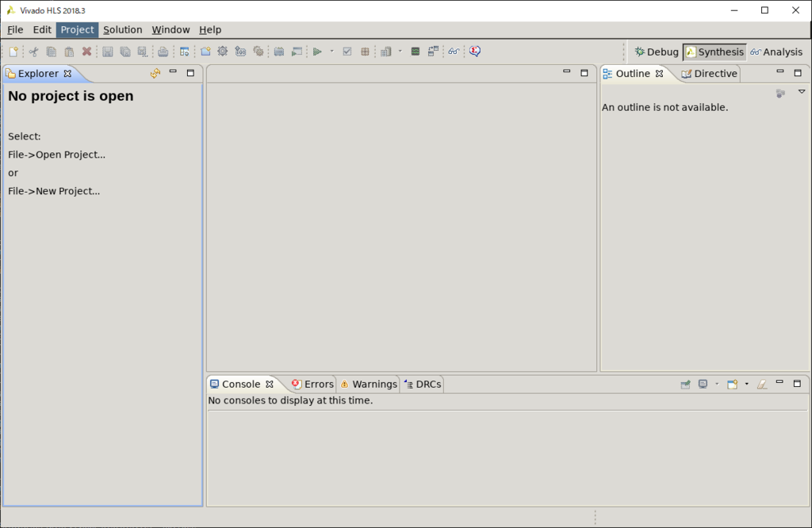
Task: Open the File menu
Action: 15,29
